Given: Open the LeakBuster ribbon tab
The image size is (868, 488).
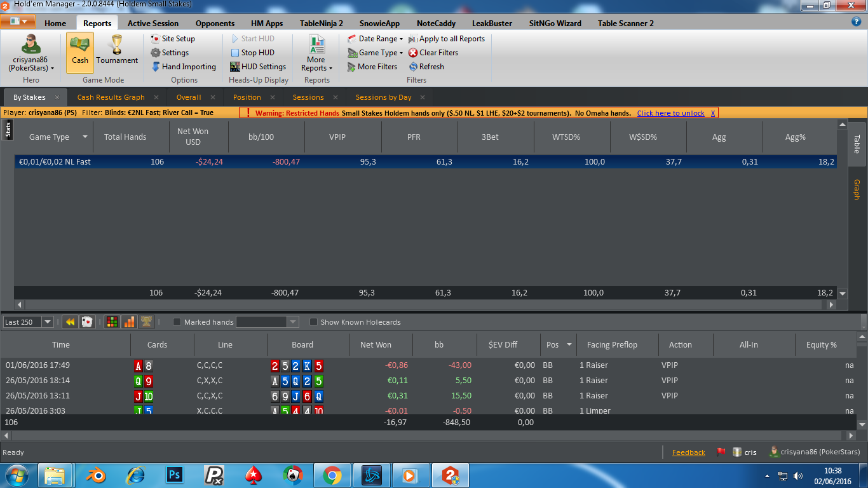Looking at the screenshot, I should 492,24.
